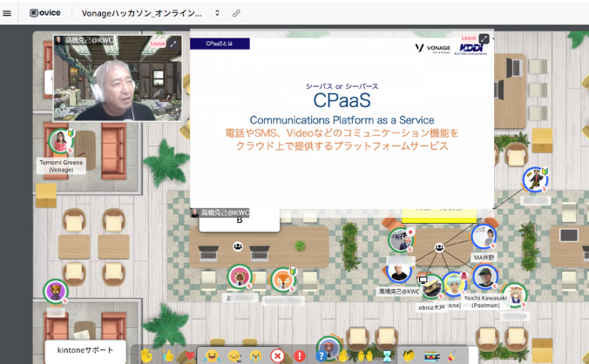Send the red heart reaction
This screenshot has height=364, width=589.
click(190, 355)
